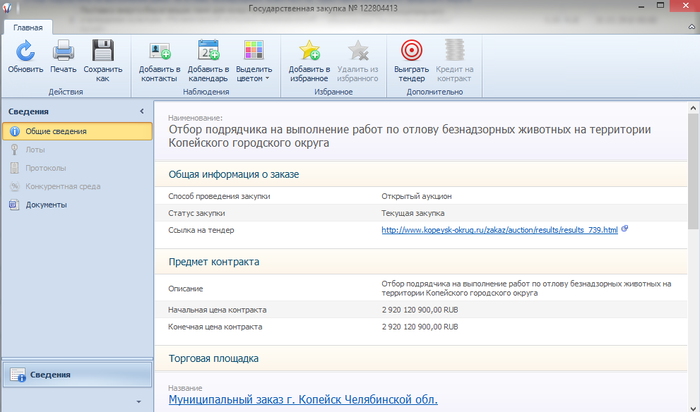Viewport: 700px width, 412px height.
Task: Click the application menu icon in title bar
Action: click(9, 9)
